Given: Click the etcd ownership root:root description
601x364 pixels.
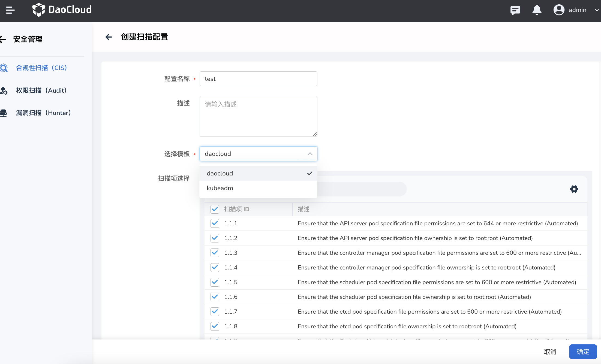Looking at the screenshot, I should [x=407, y=326].
